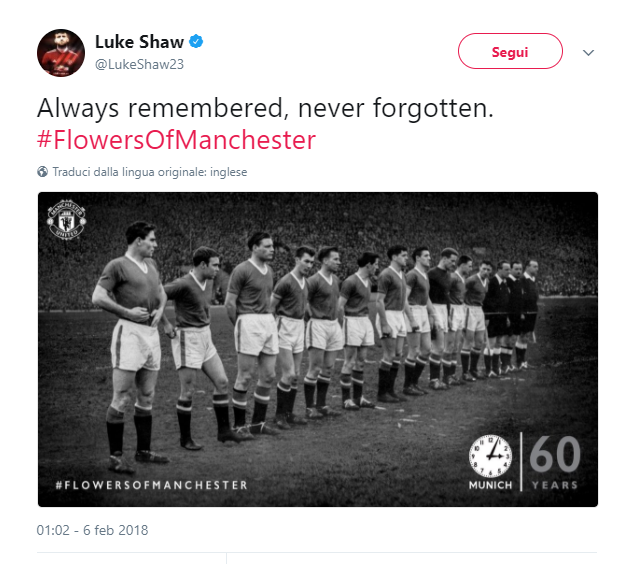Screen dimensions: 635x564
Task: Click the white #FLOWERSOFMANCHESTER caption inside the photo
Action: [x=151, y=485]
